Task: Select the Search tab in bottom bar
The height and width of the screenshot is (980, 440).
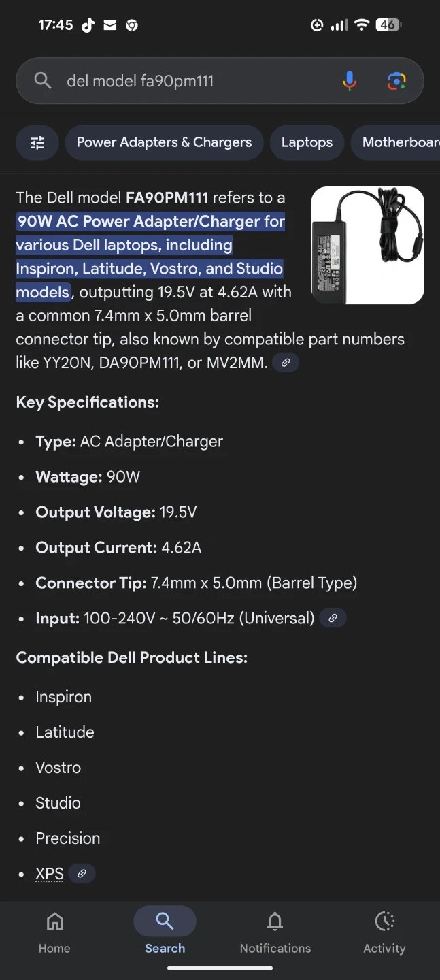Action: [x=165, y=933]
